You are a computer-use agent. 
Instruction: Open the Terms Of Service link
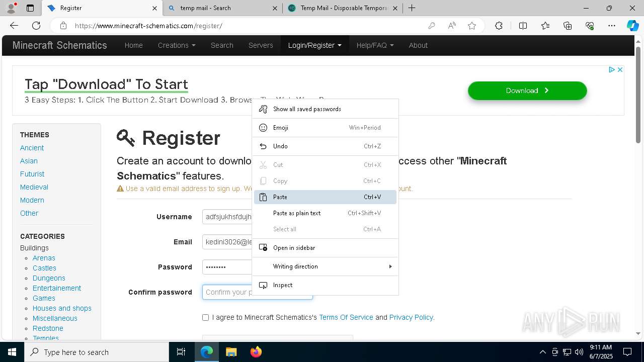346,317
